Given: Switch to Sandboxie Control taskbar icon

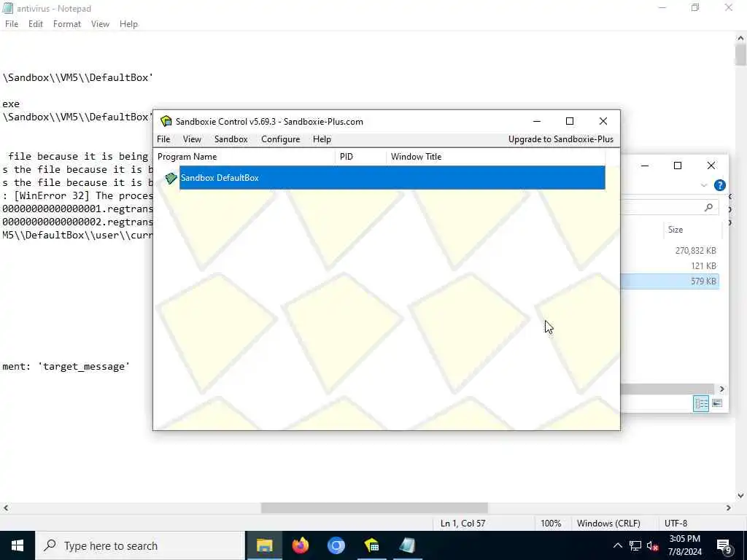Looking at the screenshot, I should [x=371, y=545].
